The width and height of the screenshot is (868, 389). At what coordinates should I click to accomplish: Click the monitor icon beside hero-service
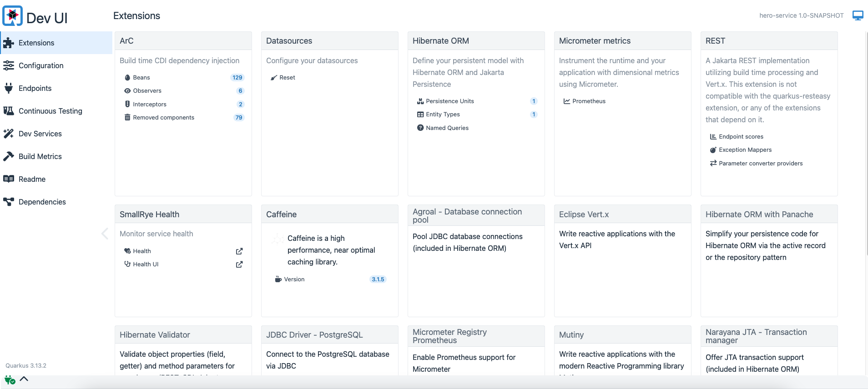pos(858,15)
